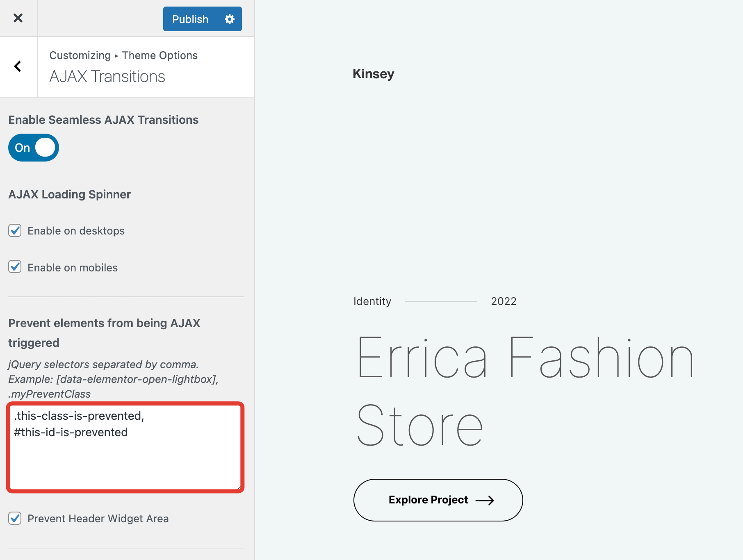Viewport: 743px width, 560px height.
Task: Close the Customizer with the X icon
Action: 18,18
